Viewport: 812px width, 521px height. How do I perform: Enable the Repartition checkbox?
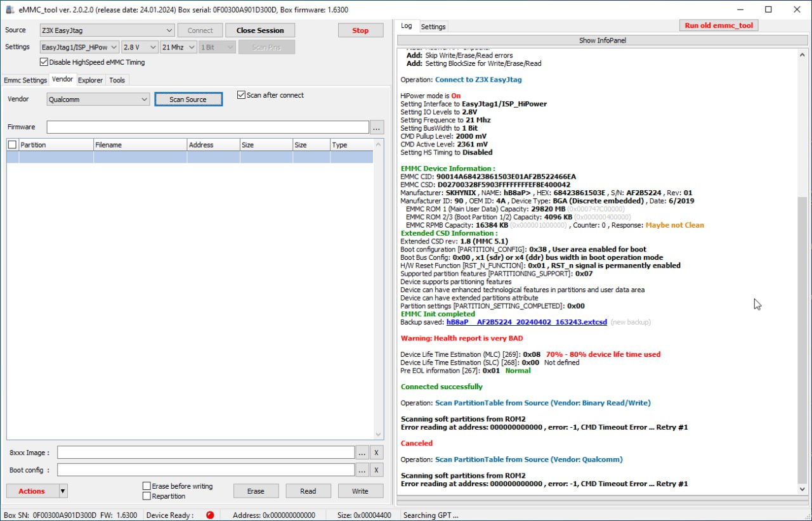(147, 496)
